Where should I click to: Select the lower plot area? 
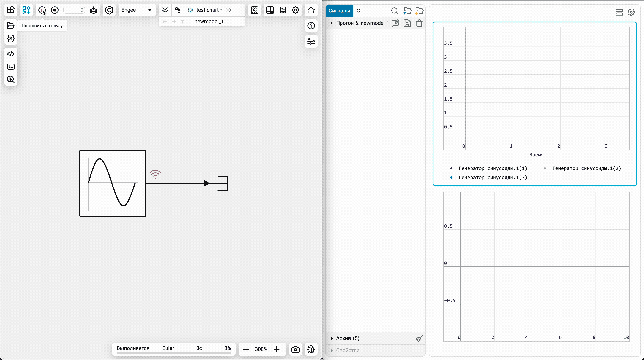[536, 266]
